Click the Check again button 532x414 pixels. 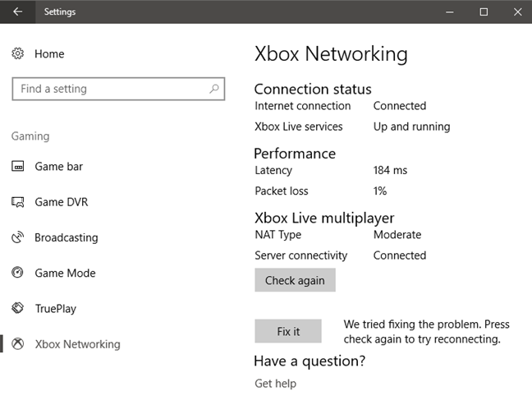(296, 280)
